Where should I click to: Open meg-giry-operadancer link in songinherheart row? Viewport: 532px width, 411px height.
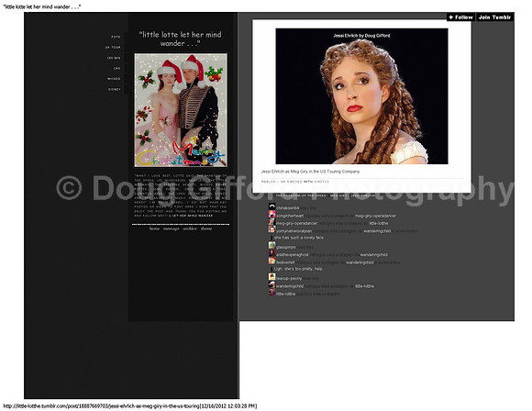tap(375, 216)
